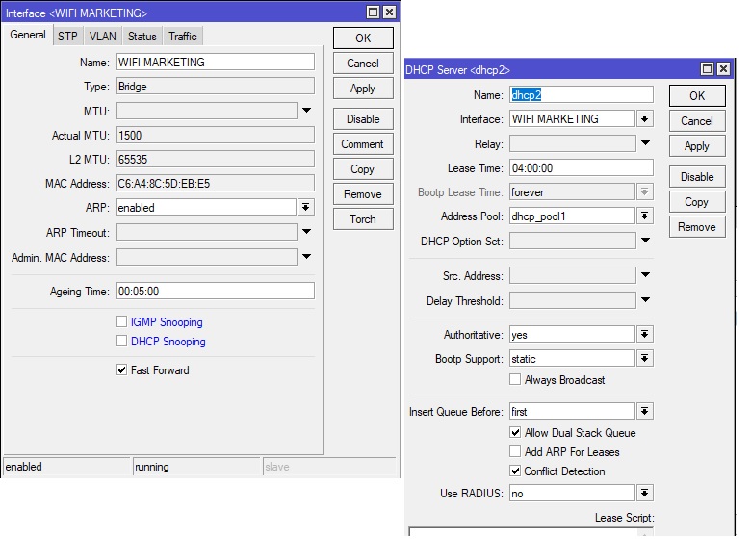Enable IGMP Snooping checkbox
Screen dimensions: 751x560
[121, 322]
